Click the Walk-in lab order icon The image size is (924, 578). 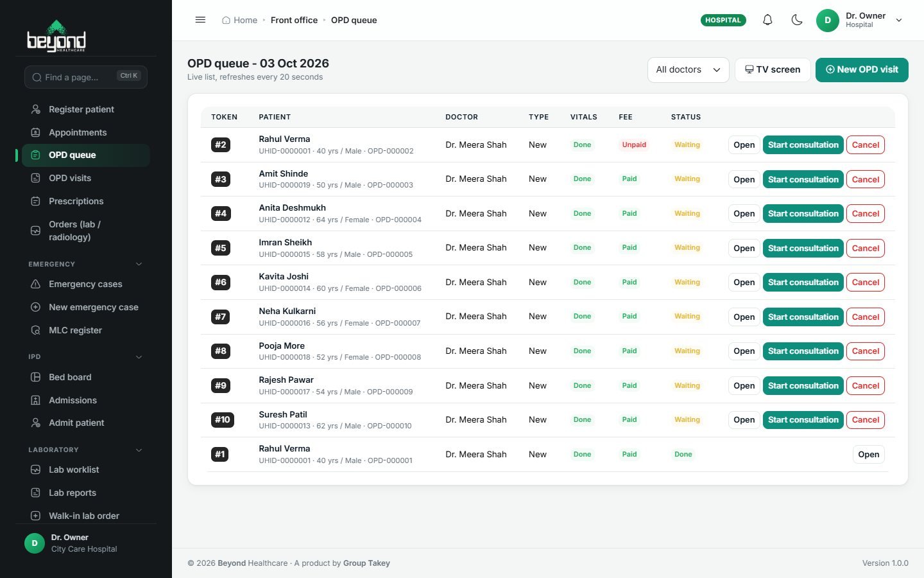[x=36, y=516]
